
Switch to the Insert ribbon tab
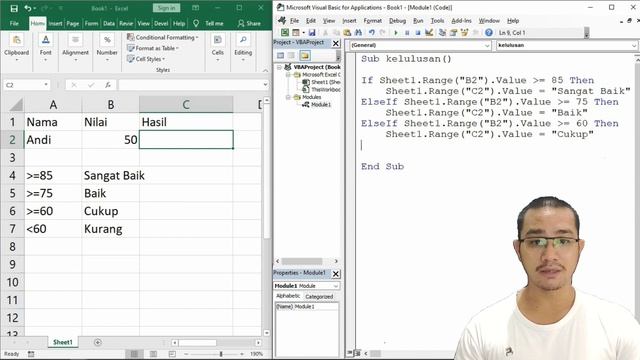tap(56, 23)
